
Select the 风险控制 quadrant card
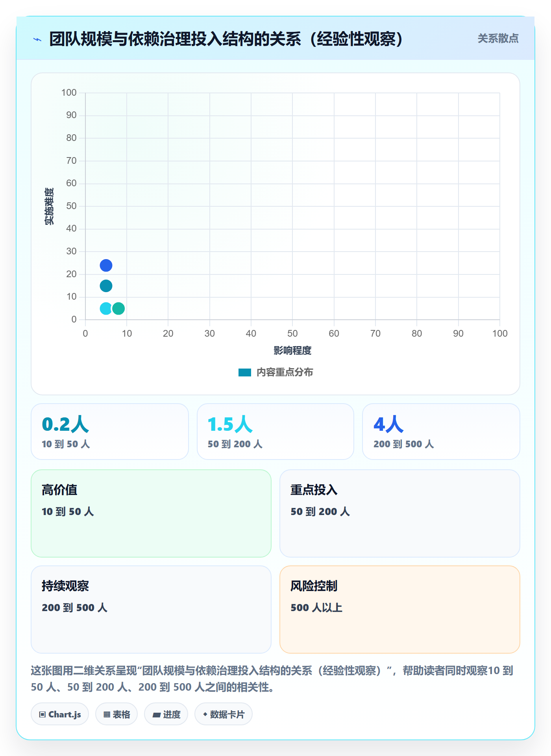coord(400,610)
